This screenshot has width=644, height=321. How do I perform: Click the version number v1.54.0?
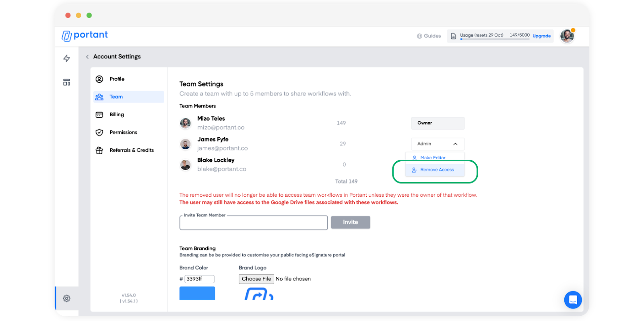[129, 295]
